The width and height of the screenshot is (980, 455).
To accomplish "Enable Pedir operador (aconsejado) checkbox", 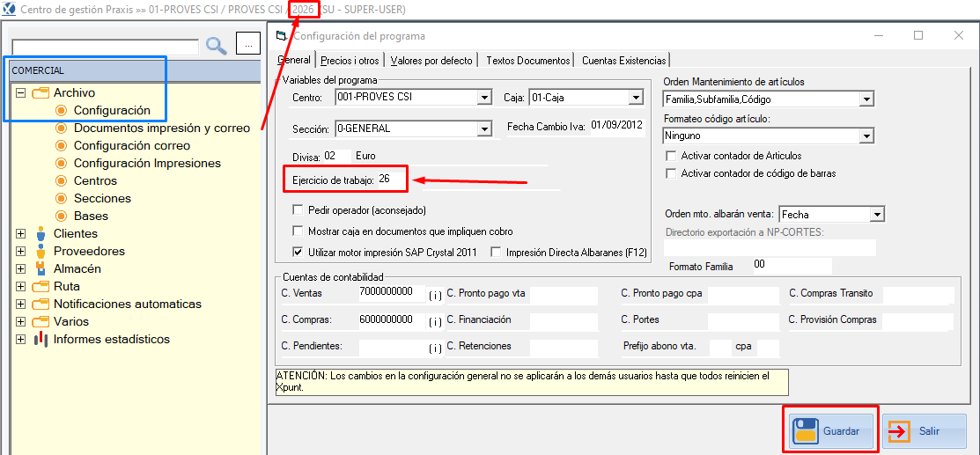I will click(298, 210).
